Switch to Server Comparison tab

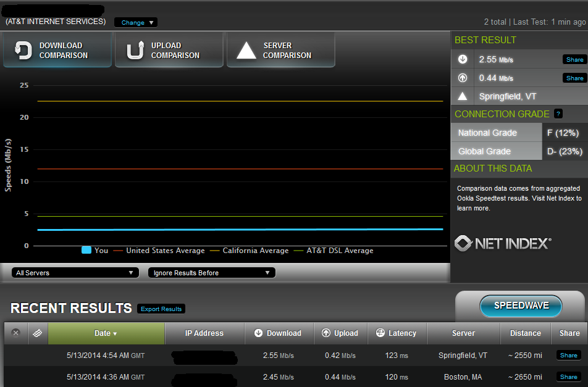click(x=281, y=50)
